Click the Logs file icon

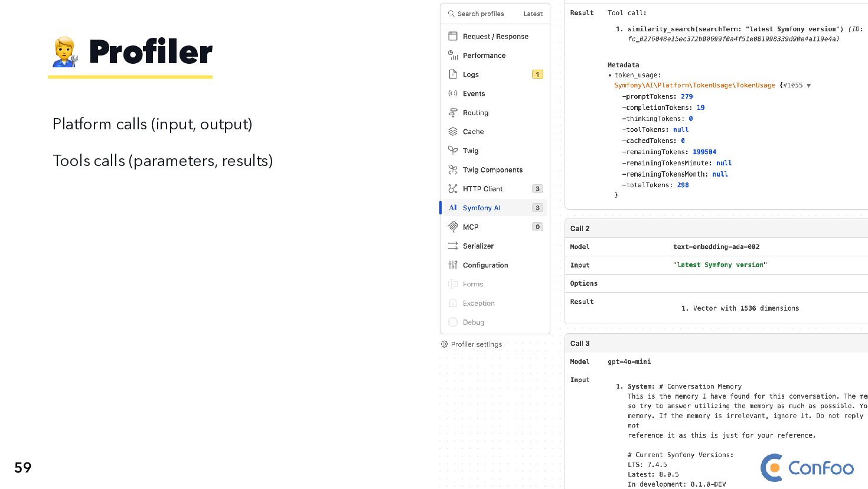pos(453,74)
